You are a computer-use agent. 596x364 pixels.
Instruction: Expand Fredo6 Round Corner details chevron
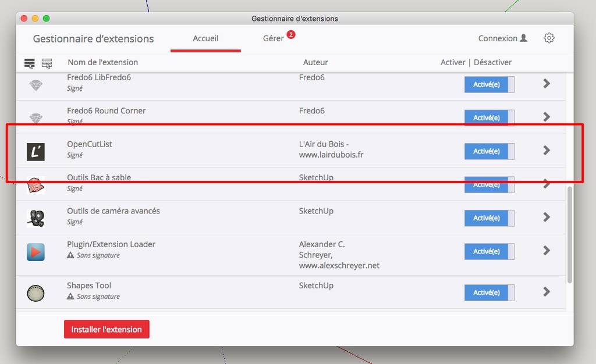tap(547, 117)
